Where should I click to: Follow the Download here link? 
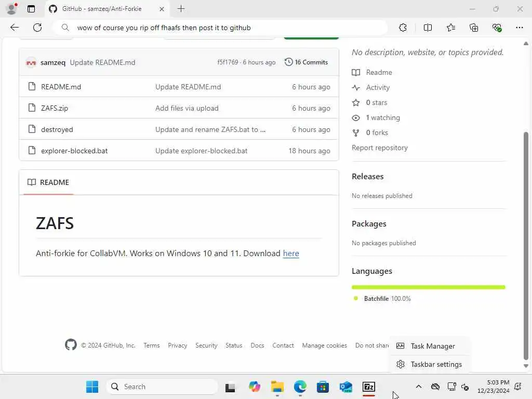(291, 254)
